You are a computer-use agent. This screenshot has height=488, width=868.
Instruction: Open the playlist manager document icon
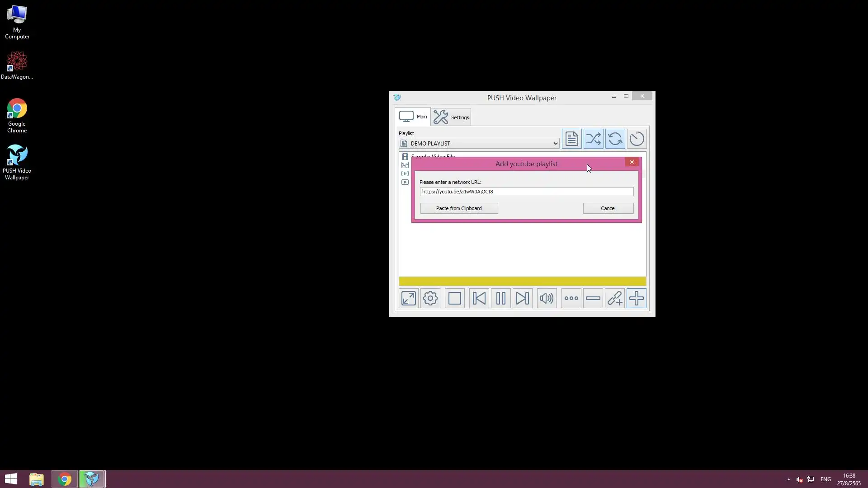pos(571,139)
